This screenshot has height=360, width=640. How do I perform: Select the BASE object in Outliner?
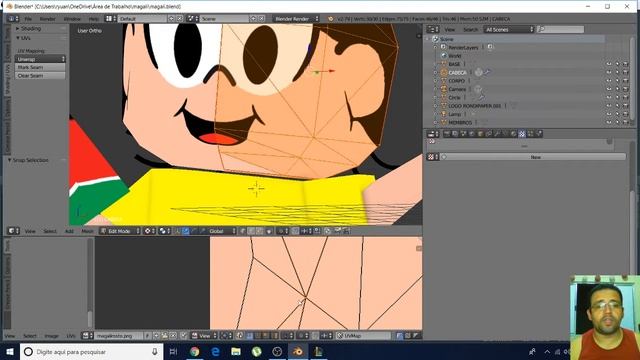[x=454, y=64]
